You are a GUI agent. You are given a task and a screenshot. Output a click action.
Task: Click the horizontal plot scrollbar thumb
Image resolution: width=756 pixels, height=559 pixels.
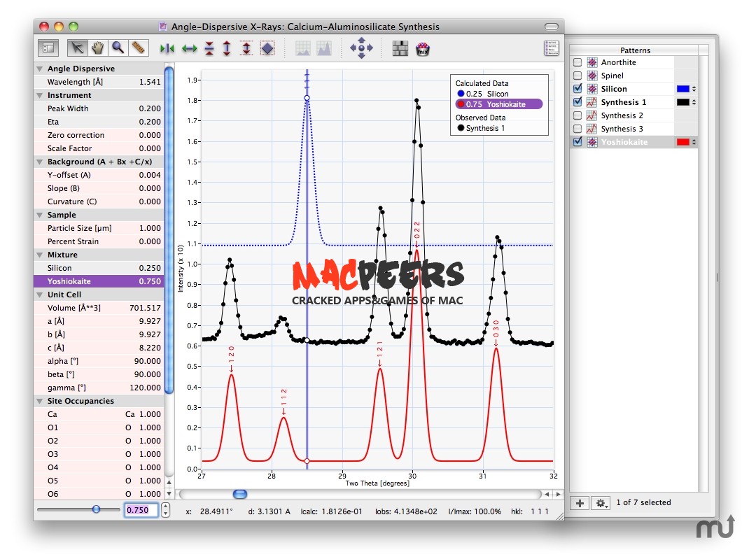(x=240, y=494)
